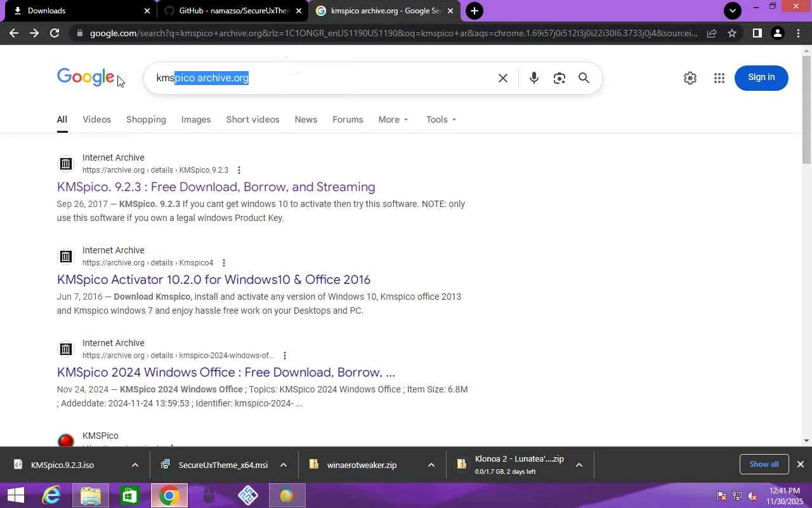Viewport: 812px width, 508px height.
Task: Switch to Forums search results
Action: (x=348, y=119)
